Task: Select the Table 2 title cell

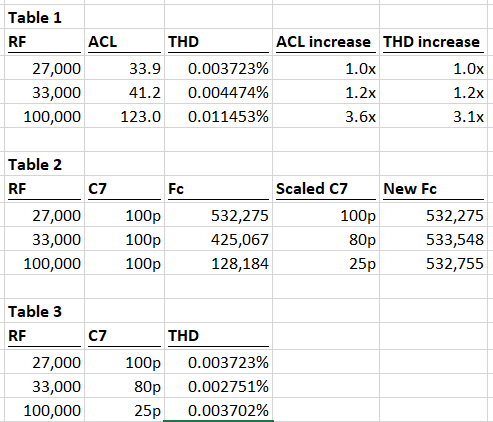Action: pyautogui.click(x=44, y=164)
